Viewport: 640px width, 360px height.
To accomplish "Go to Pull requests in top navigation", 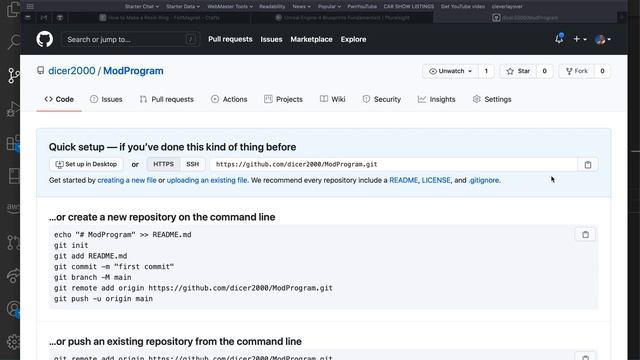I will [230, 39].
